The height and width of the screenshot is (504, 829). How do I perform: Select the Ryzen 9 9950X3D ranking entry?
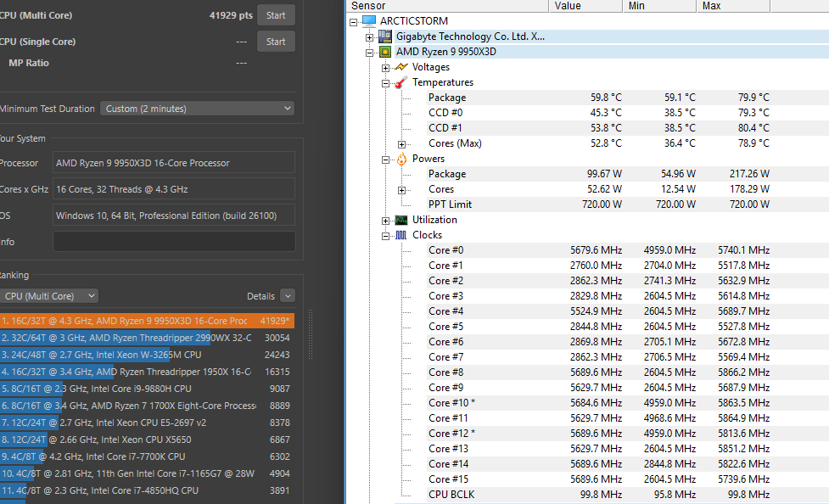pyautogui.click(x=147, y=321)
